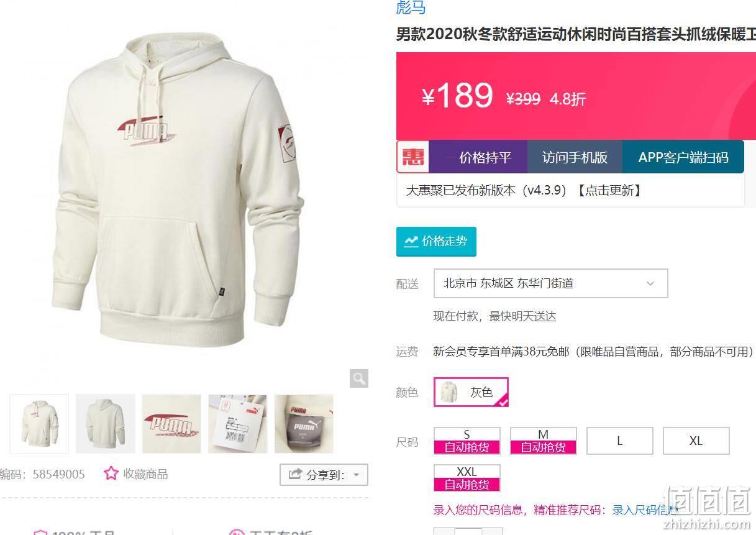Open the 彪马 brand link
The image size is (756, 535).
(411, 7)
